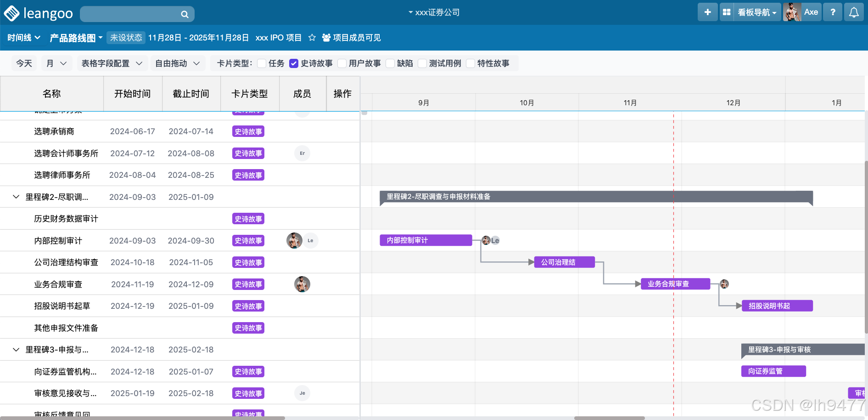Viewport: 868px width, 420px height.
Task: Click the 未设状态 status label
Action: (126, 38)
